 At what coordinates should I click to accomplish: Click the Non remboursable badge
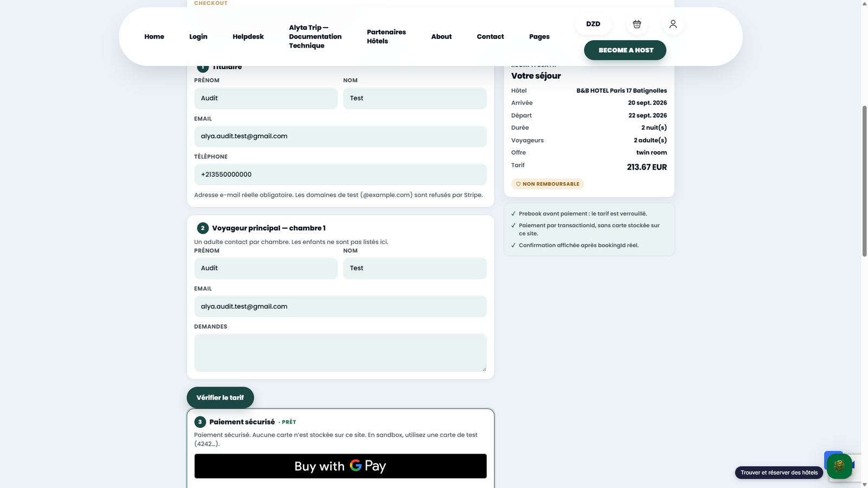547,184
